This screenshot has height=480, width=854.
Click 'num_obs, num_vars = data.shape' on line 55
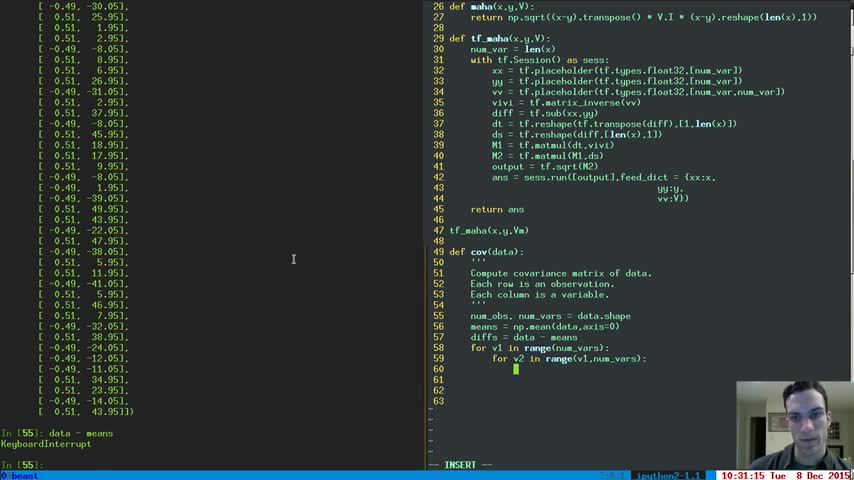(x=551, y=316)
